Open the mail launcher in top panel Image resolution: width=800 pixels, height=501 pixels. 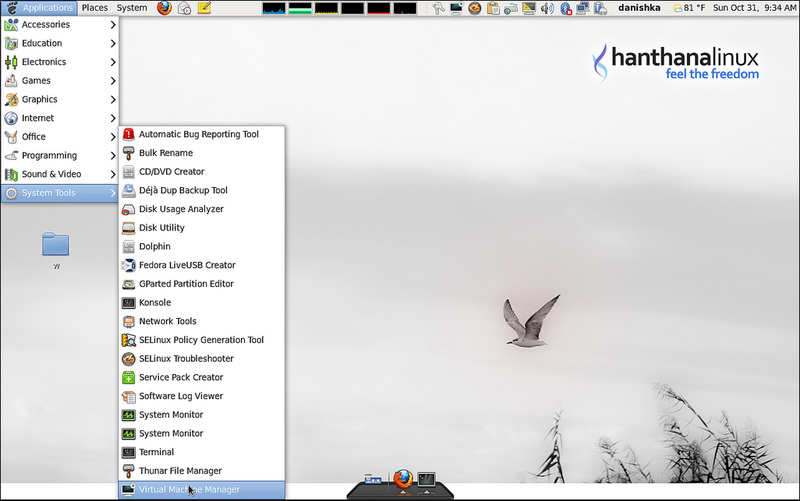(x=184, y=8)
